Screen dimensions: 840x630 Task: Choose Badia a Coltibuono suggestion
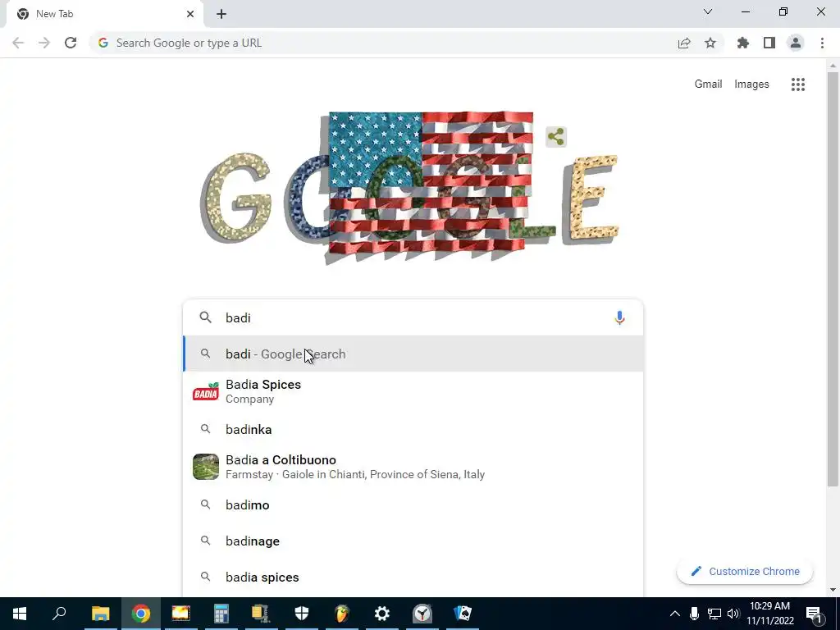tap(413, 467)
